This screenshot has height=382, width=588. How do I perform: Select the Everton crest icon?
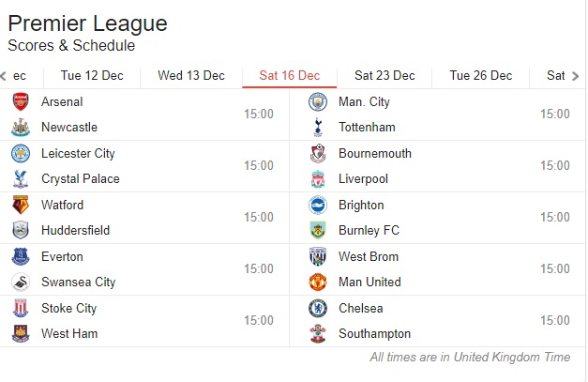pyautogui.click(x=21, y=256)
